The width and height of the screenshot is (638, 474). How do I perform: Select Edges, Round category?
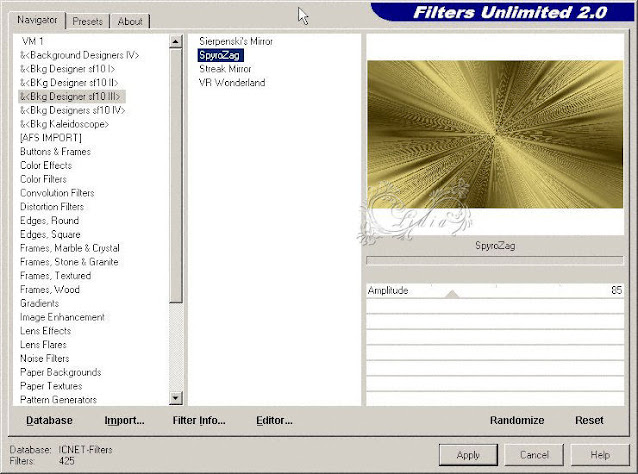[x=49, y=221]
